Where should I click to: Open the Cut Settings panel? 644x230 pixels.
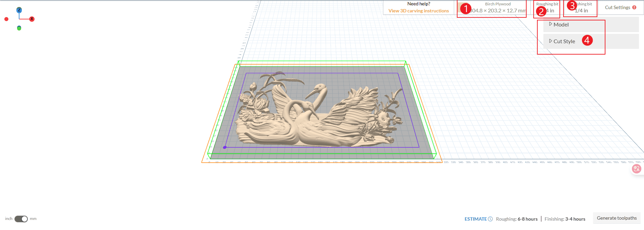pos(617,7)
